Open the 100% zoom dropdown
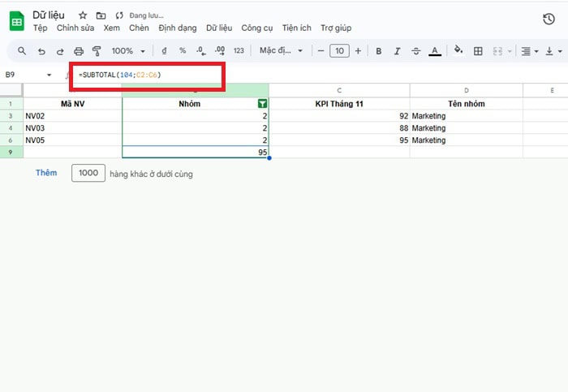The width and height of the screenshot is (568, 392). (x=127, y=51)
